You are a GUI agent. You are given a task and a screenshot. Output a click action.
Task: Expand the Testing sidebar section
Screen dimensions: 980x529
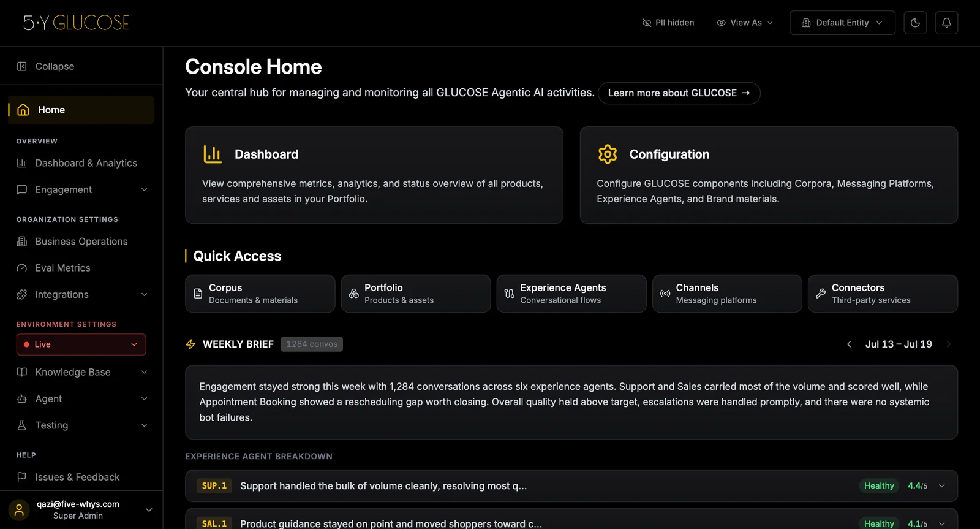[x=81, y=425]
